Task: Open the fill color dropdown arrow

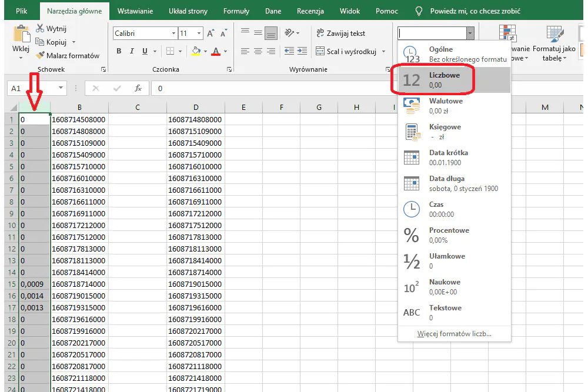Action: coord(205,51)
